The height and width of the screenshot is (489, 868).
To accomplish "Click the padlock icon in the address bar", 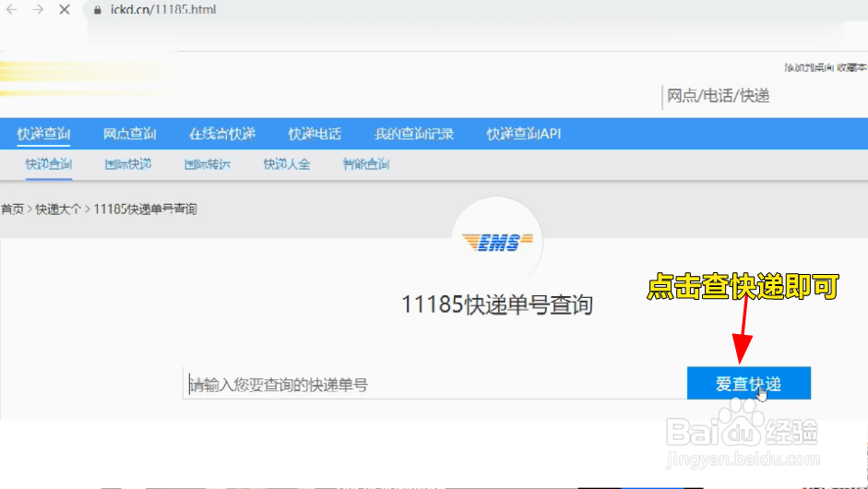I will [98, 10].
